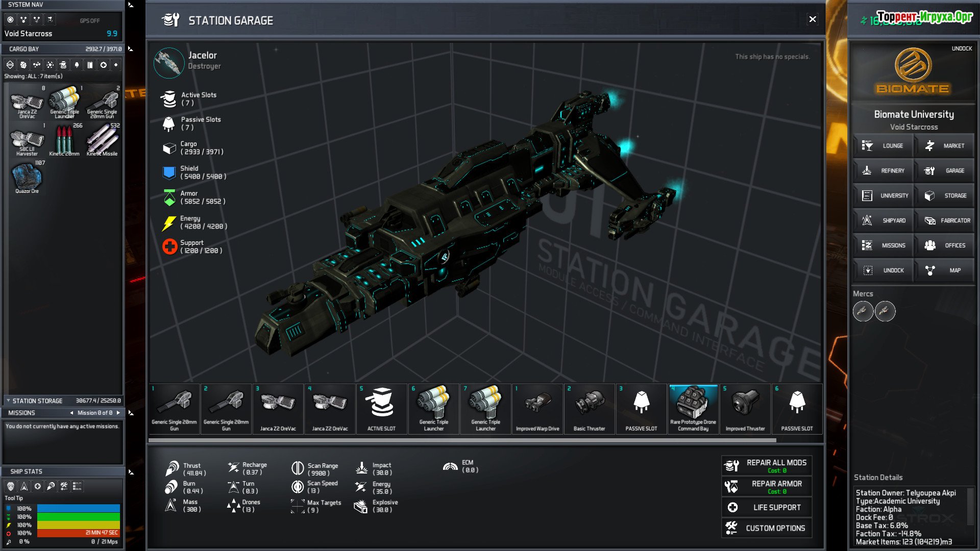This screenshot has width=980, height=551.
Task: Open the Shipyard station service
Action: [884, 220]
